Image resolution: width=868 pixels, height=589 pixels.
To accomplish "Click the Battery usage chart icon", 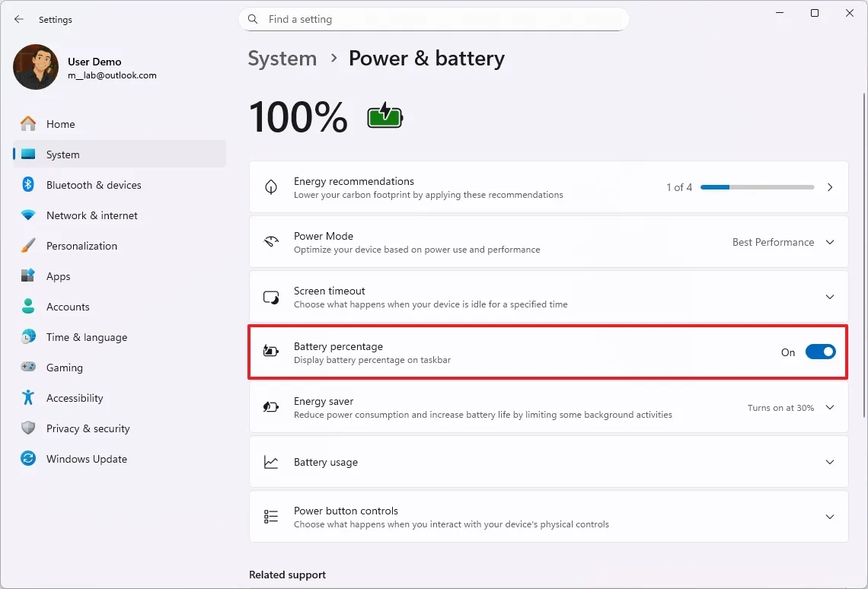I will pyautogui.click(x=271, y=461).
